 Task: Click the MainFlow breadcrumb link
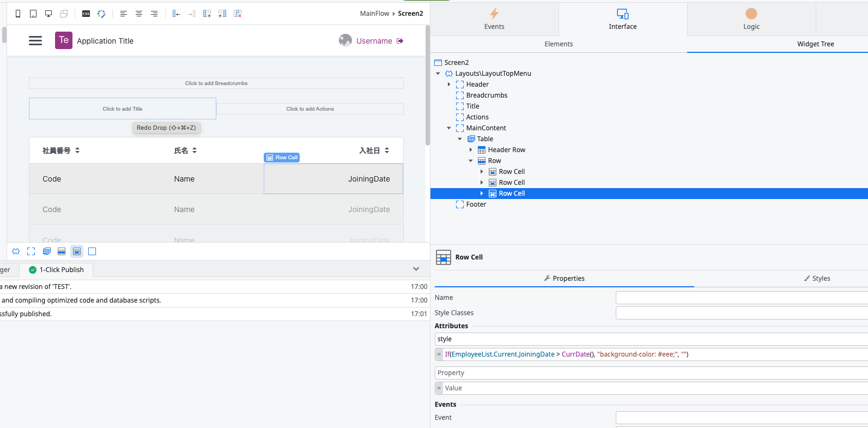(x=374, y=14)
